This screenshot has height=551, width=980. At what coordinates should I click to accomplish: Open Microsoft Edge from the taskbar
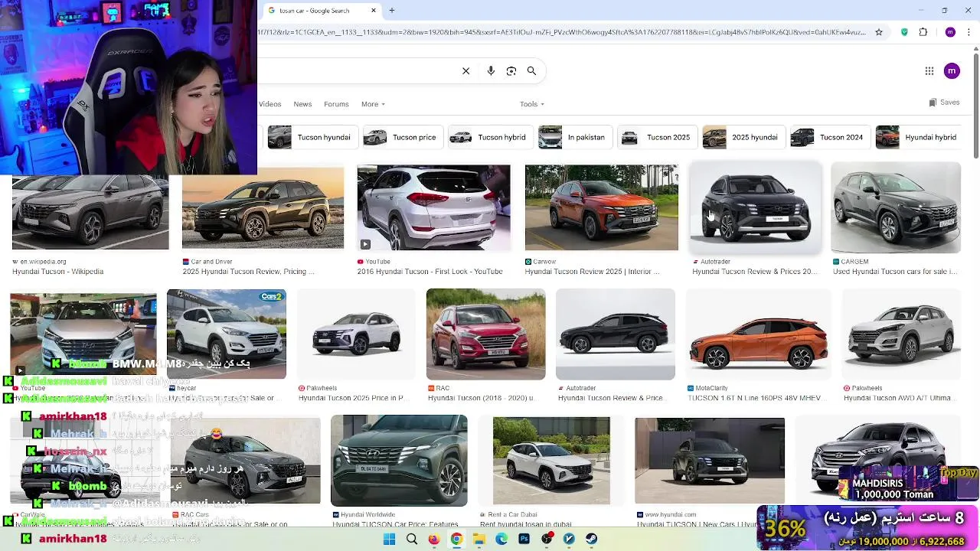(x=501, y=539)
